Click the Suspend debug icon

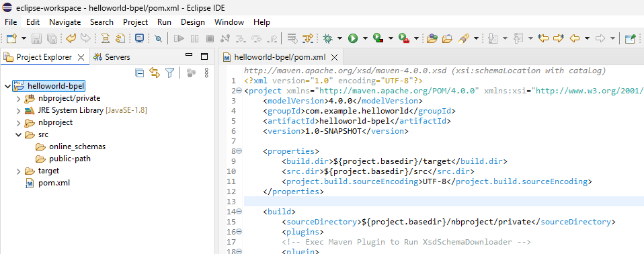pos(195,38)
